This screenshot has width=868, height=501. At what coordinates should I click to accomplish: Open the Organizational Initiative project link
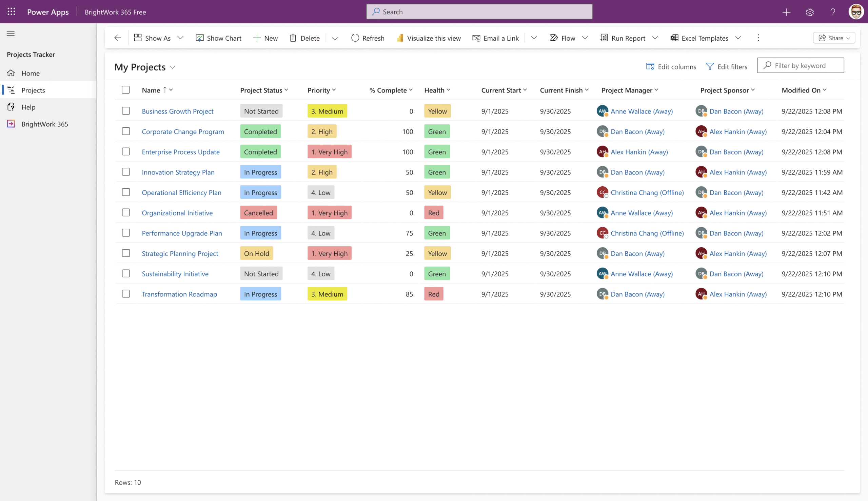tap(177, 213)
